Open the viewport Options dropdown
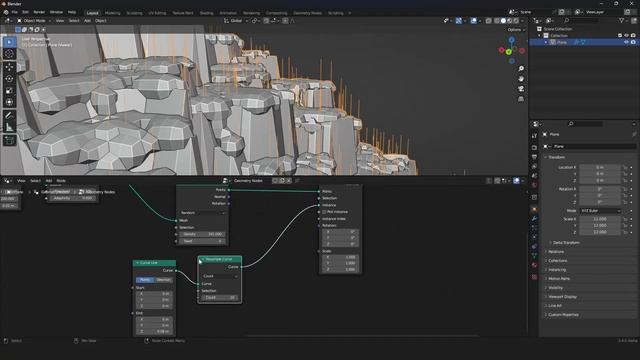The height and width of the screenshot is (360, 640). (516, 30)
